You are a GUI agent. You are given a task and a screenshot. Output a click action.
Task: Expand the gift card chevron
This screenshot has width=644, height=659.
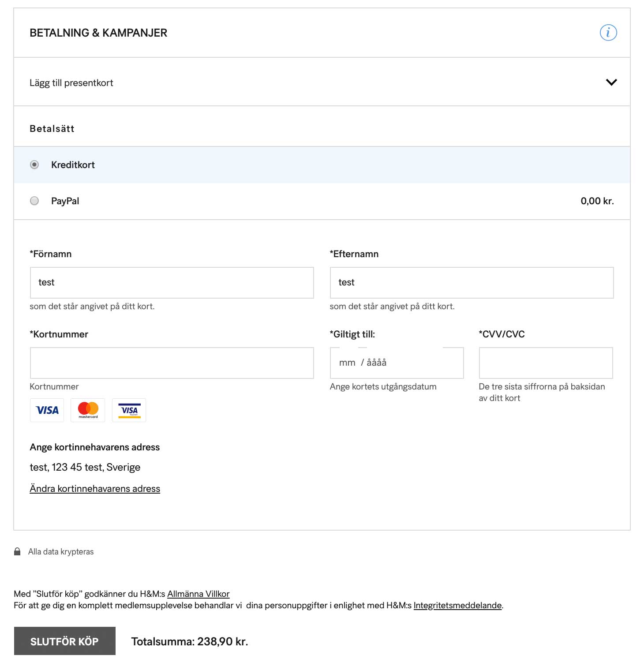[x=611, y=82]
